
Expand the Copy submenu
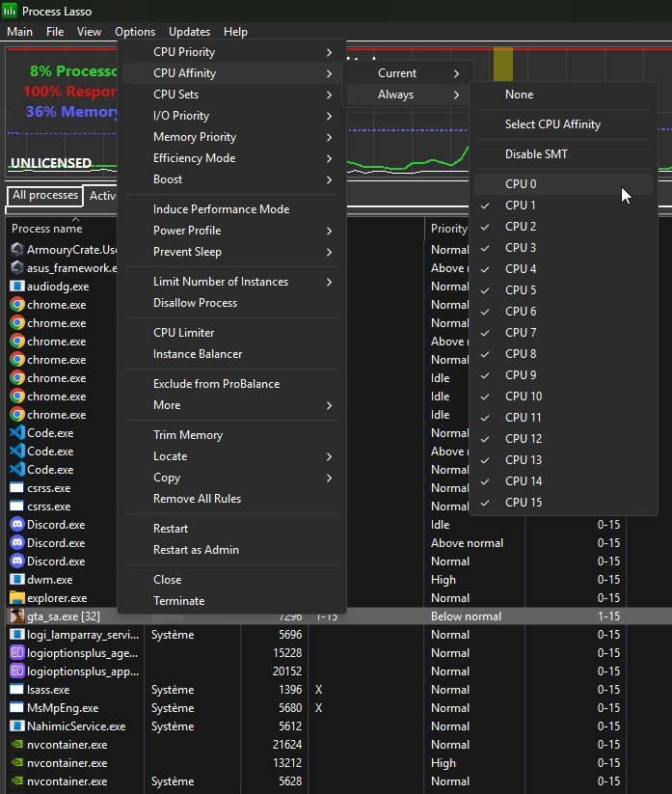click(231, 478)
